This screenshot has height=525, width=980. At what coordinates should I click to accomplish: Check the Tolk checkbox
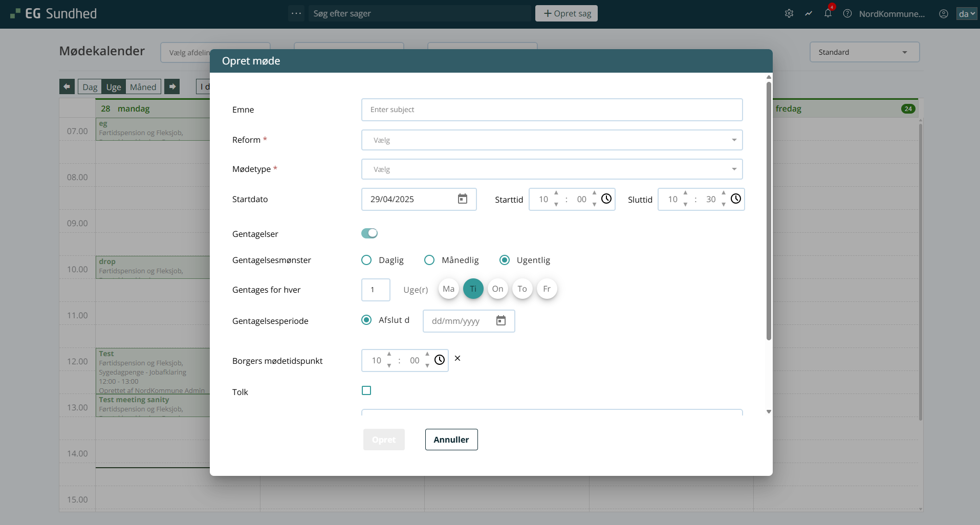(x=366, y=390)
